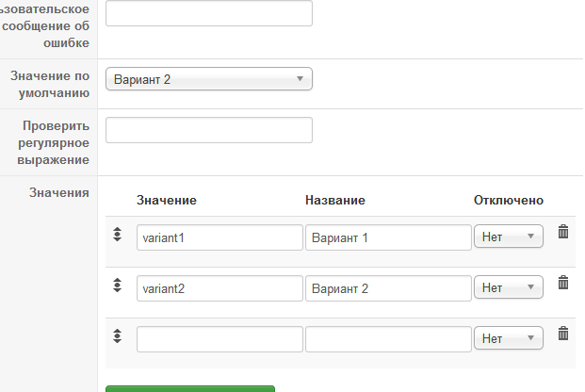
Task: Focus the regular expression check field
Action: pos(208,130)
